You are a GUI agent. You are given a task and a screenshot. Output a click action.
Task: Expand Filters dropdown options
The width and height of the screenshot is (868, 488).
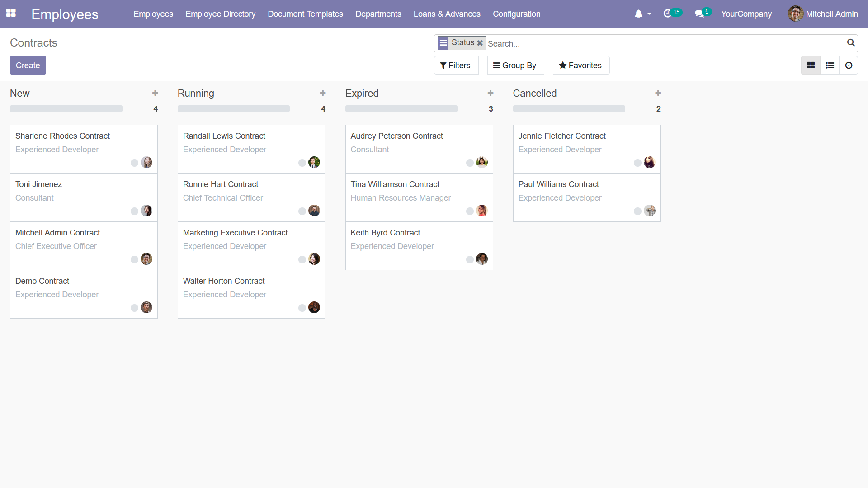coord(455,66)
